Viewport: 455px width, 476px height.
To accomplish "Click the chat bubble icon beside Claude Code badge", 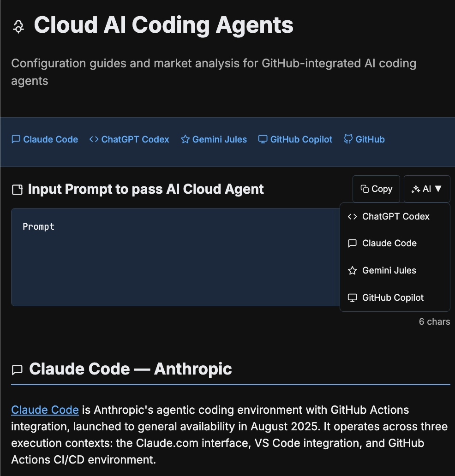I will pos(17,139).
